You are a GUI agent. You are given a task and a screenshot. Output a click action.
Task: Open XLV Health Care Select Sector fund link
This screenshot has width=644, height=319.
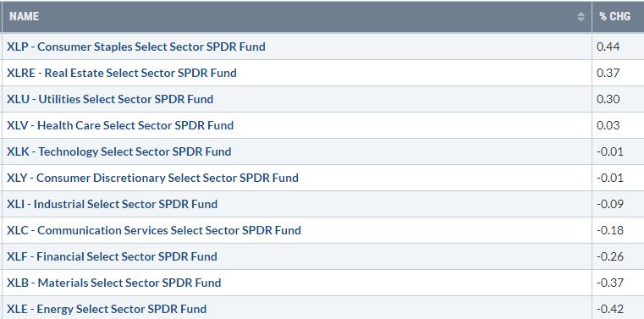pyautogui.click(x=120, y=125)
